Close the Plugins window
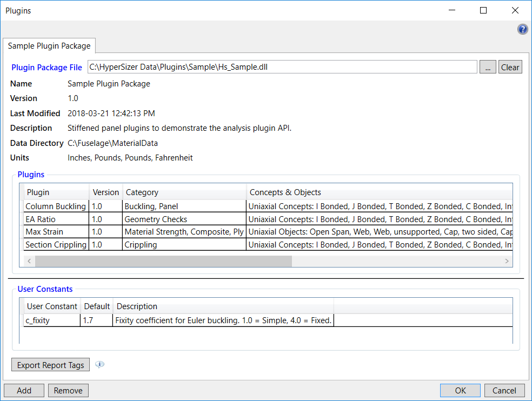Viewport: 532px width, 401px height. point(515,10)
